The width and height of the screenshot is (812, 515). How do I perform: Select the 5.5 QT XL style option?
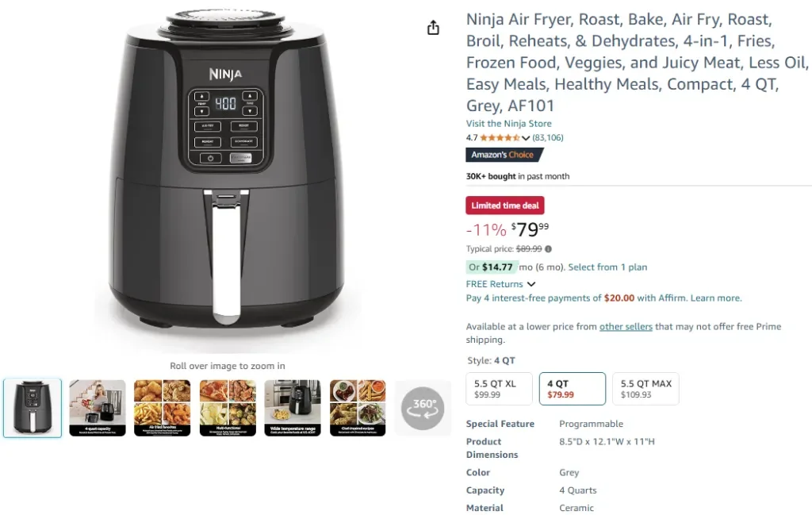[500, 389]
